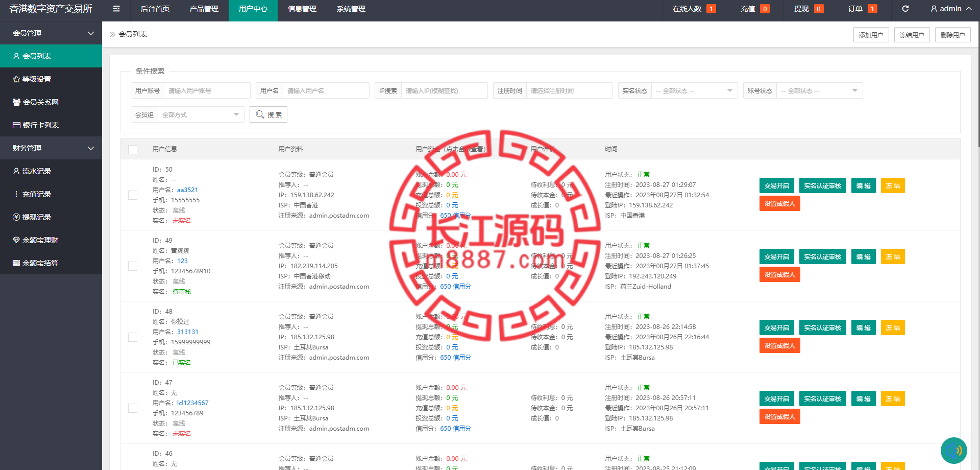This screenshot has width=980, height=470.
Task: Focus the 用户账号 input field
Action: [207, 90]
